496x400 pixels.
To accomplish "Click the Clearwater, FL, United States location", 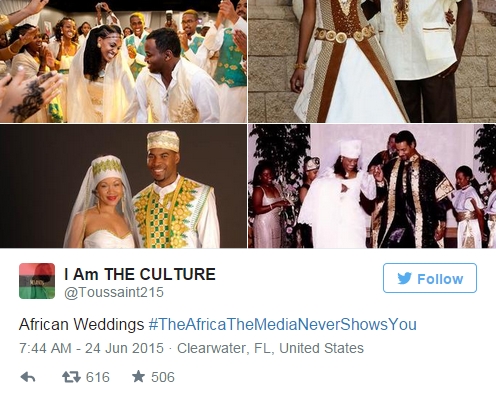I will pos(270,348).
